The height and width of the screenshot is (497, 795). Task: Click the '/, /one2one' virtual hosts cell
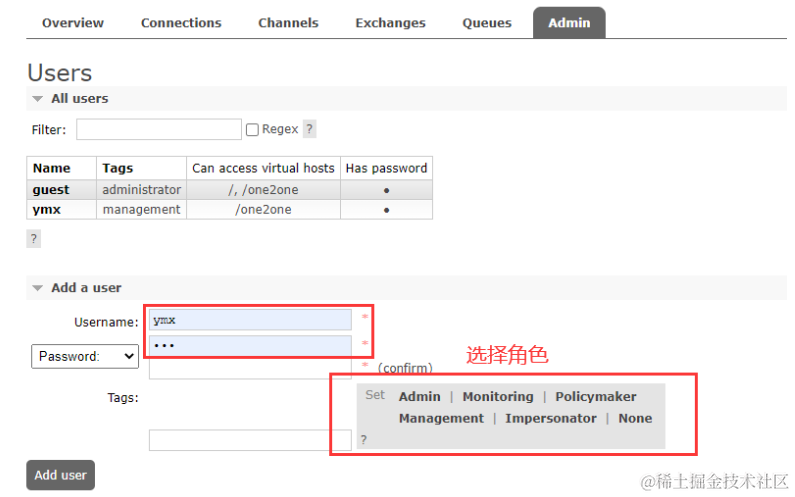point(263,190)
